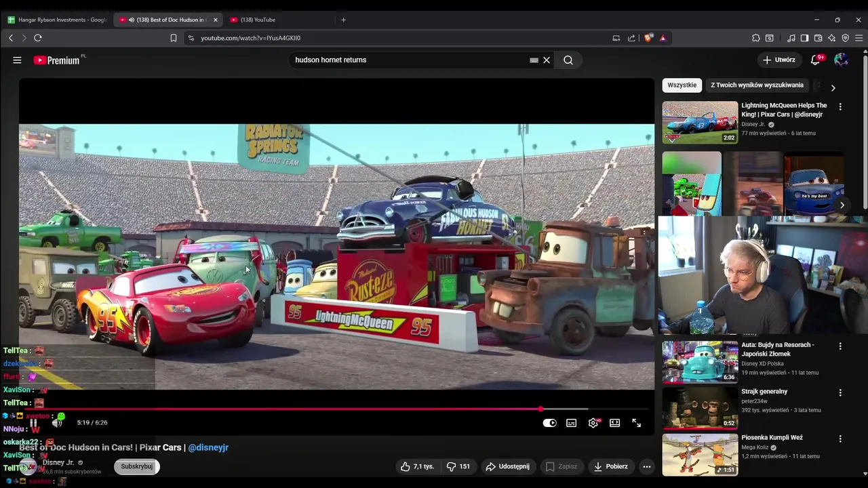Click the Zapisz save button
The width and height of the screenshot is (868, 488).
tap(561, 466)
